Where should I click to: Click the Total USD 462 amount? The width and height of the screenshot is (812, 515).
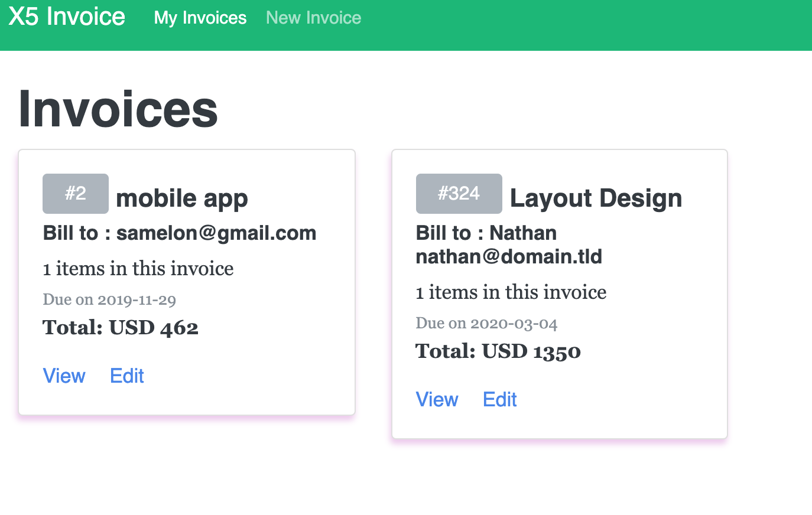(121, 328)
